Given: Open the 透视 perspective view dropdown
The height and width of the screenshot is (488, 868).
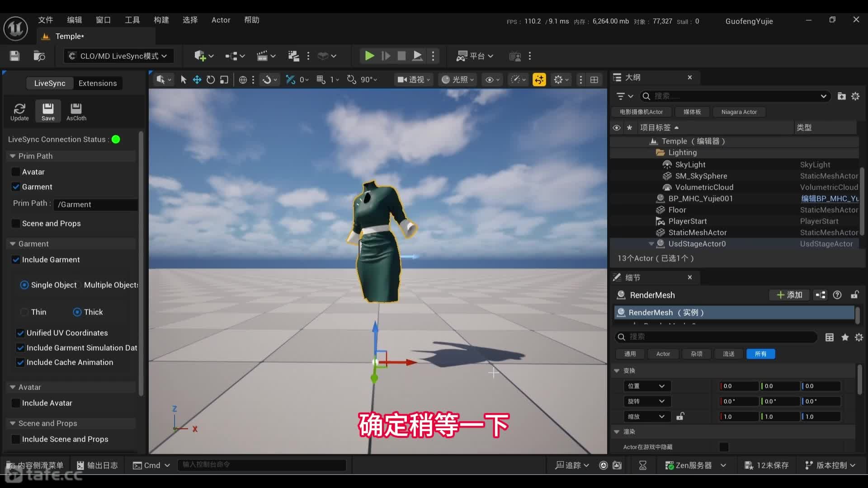Looking at the screenshot, I should tap(414, 80).
